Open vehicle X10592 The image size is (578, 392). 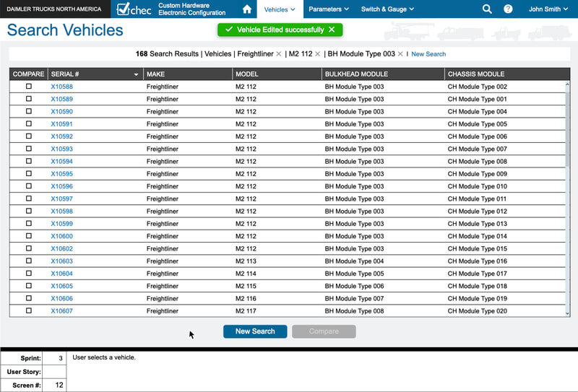61,136
